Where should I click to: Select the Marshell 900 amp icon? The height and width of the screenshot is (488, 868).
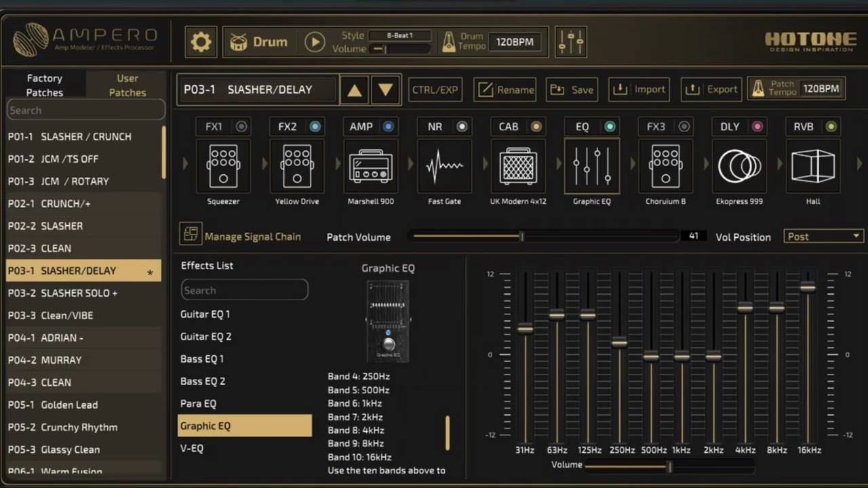point(370,166)
